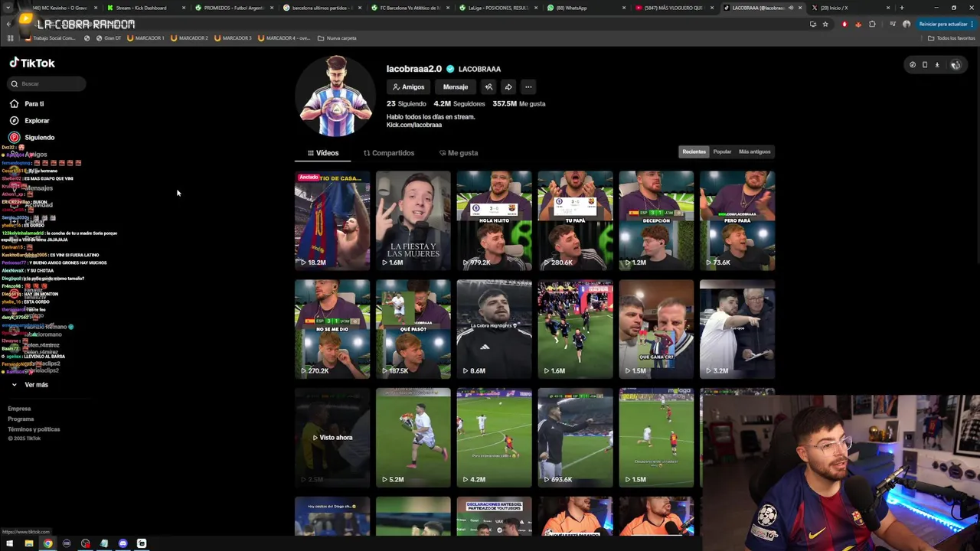Click the Amigos button on profile
Viewport: 980px width, 551px height.
click(408, 86)
